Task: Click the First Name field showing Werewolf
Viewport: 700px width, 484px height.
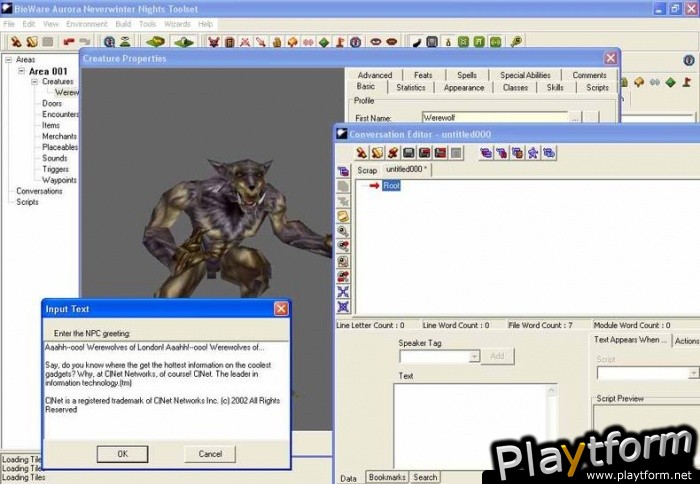Action: point(495,117)
